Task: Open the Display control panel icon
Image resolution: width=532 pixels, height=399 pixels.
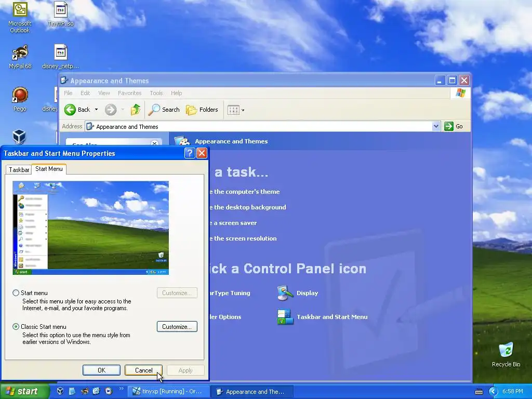Action: pos(285,293)
